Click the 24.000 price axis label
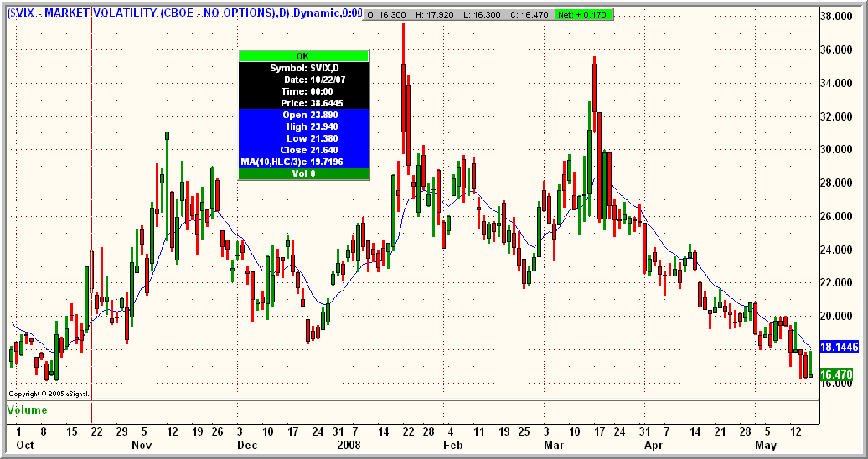The image size is (868, 459). [836, 250]
